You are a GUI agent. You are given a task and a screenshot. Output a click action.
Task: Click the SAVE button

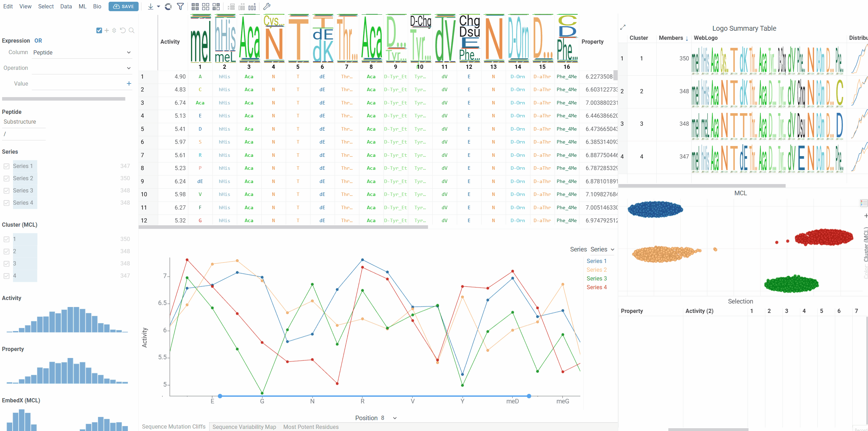tap(124, 7)
